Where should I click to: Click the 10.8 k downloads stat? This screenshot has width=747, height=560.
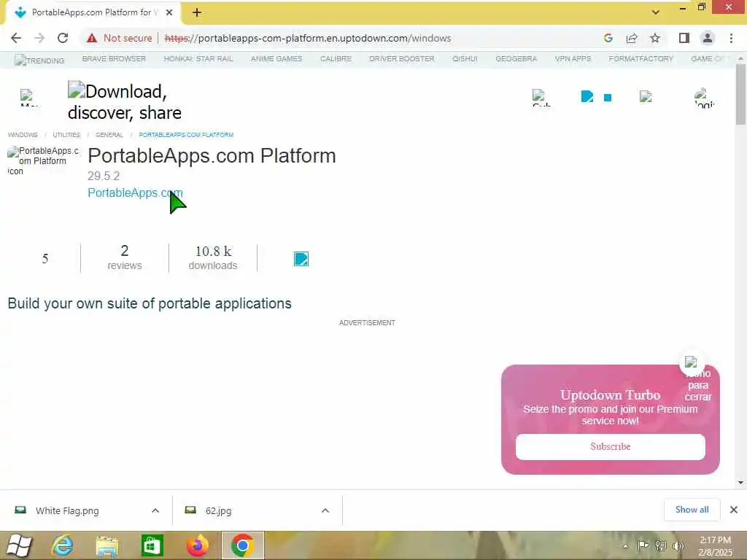(x=212, y=257)
